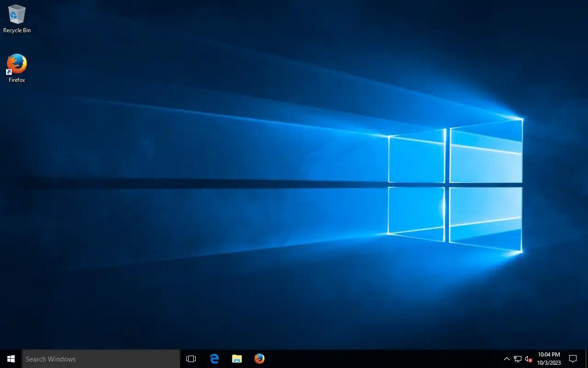Open the Windows Start menu
Screen dimensions: 588x368
11,359
